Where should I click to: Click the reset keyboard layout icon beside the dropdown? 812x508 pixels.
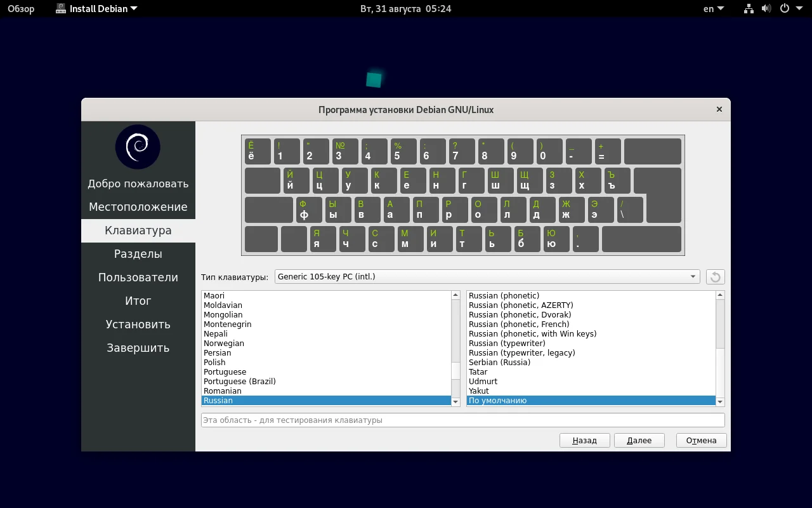[x=716, y=276]
